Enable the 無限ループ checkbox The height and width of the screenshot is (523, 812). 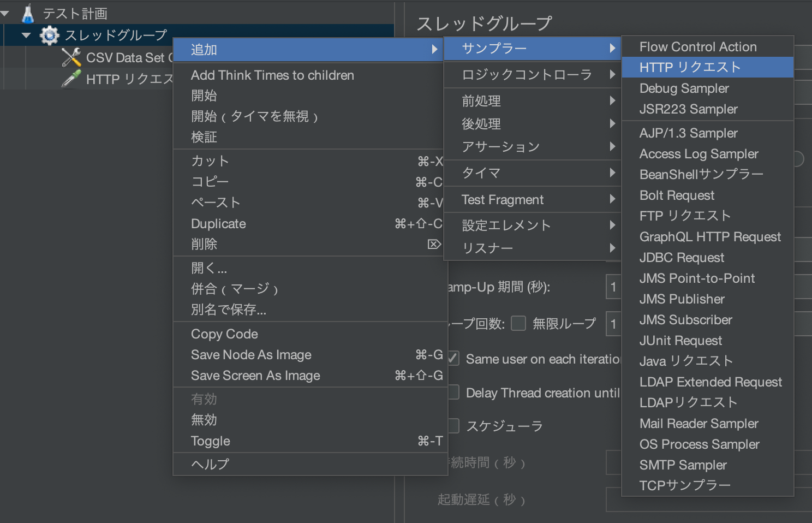[518, 323]
